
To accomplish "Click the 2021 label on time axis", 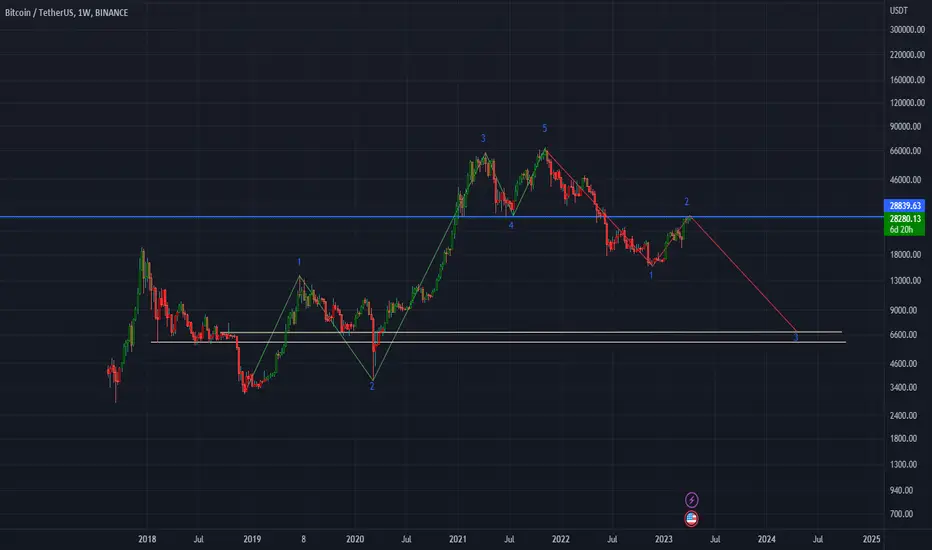I will (458, 539).
